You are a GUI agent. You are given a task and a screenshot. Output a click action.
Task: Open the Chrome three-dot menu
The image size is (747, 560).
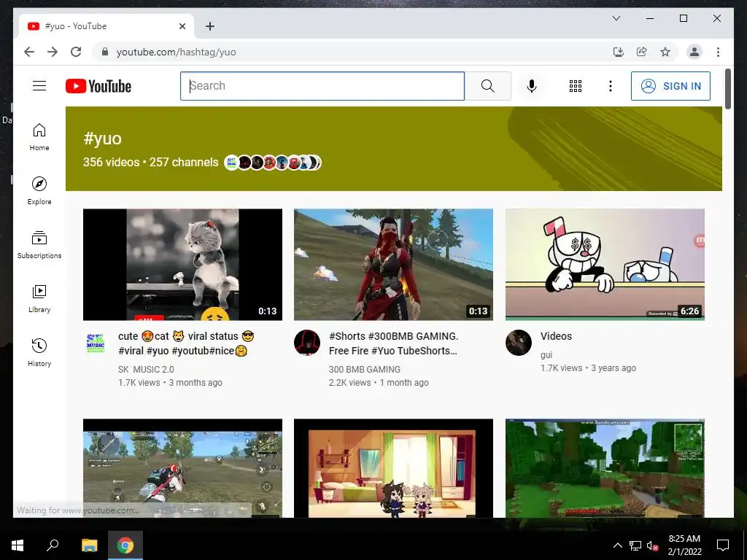click(x=718, y=52)
